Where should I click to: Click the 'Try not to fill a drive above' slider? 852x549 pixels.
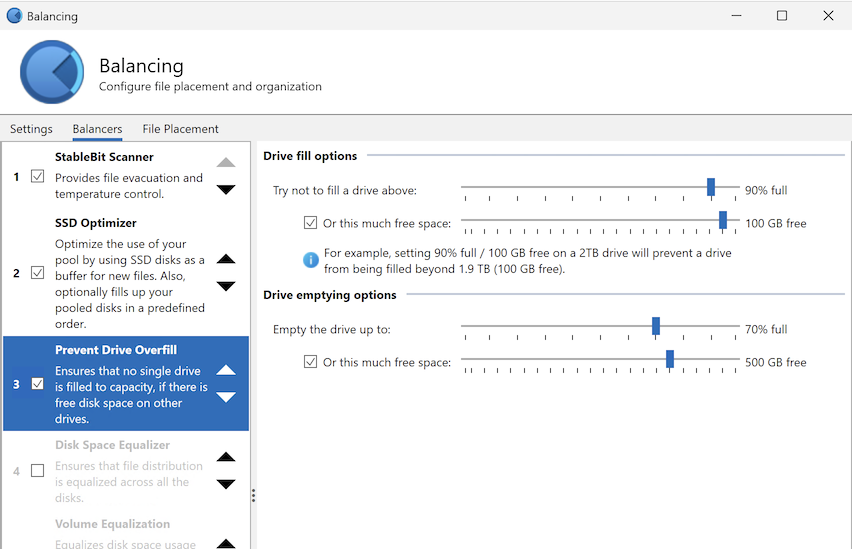[x=600, y=190]
